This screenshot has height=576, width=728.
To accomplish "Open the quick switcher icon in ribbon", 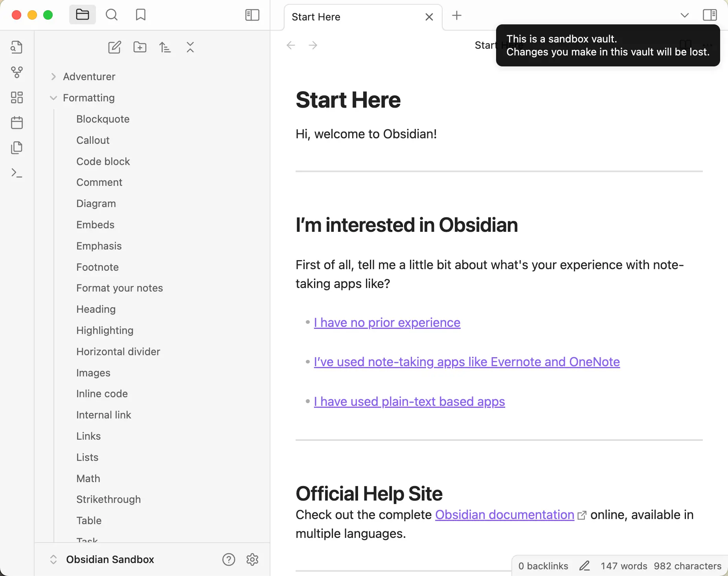I will pos(17,47).
